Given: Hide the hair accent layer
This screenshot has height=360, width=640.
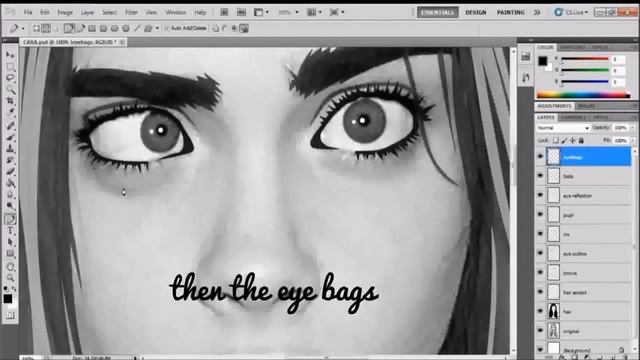Looking at the screenshot, I should click(x=540, y=292).
